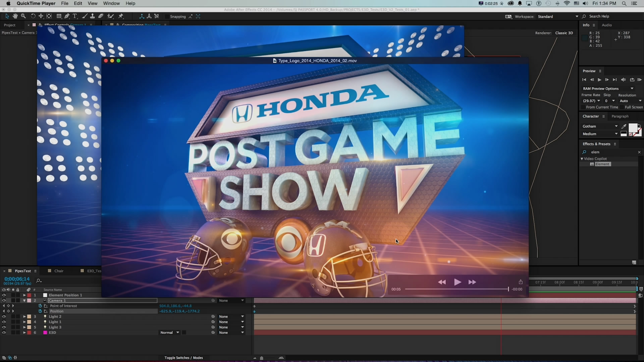Screen dimensions: 644x362
Task: Expand the E3D layer properties
Action: point(24,333)
